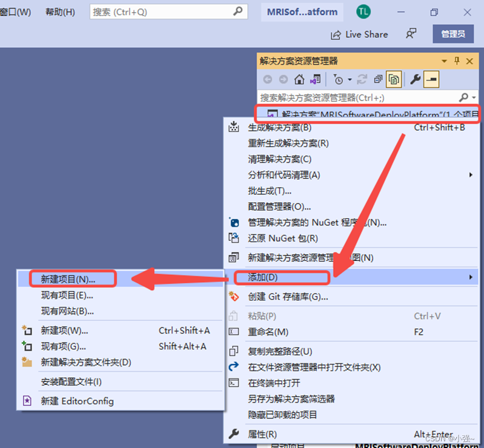Image resolution: width=484 pixels, height=448 pixels.
Task: Click the send feedback person icon
Action: pos(411,34)
